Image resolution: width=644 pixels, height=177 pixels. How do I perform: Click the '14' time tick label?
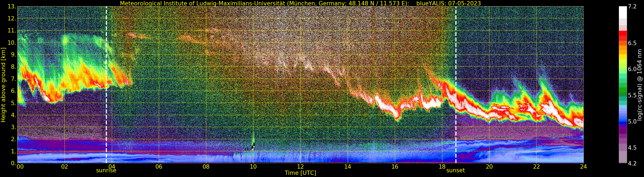point(347,167)
